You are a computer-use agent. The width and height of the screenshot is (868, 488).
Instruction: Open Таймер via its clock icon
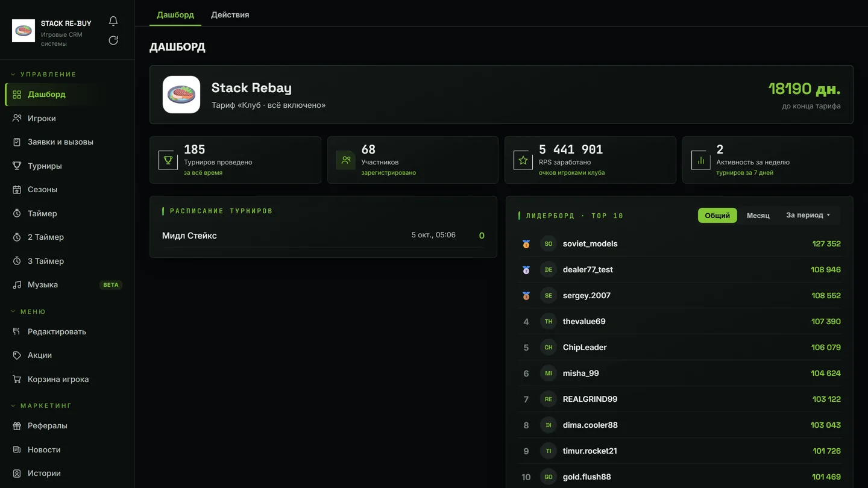pyautogui.click(x=17, y=213)
